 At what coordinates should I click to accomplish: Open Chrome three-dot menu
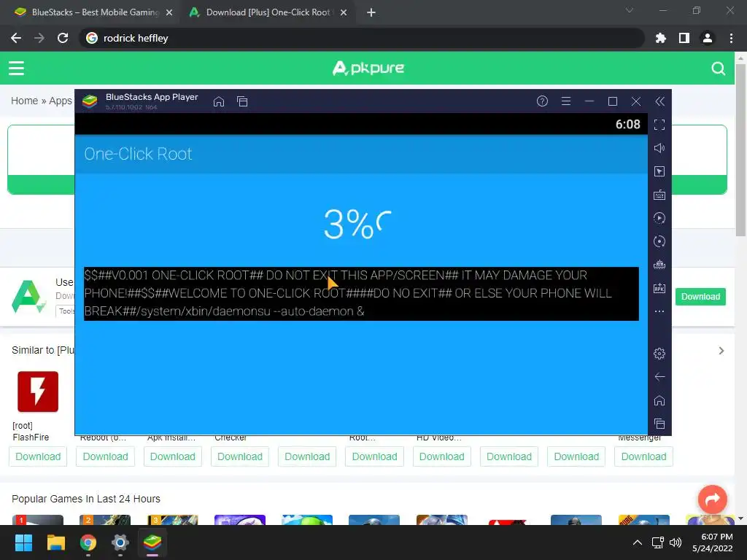731,38
